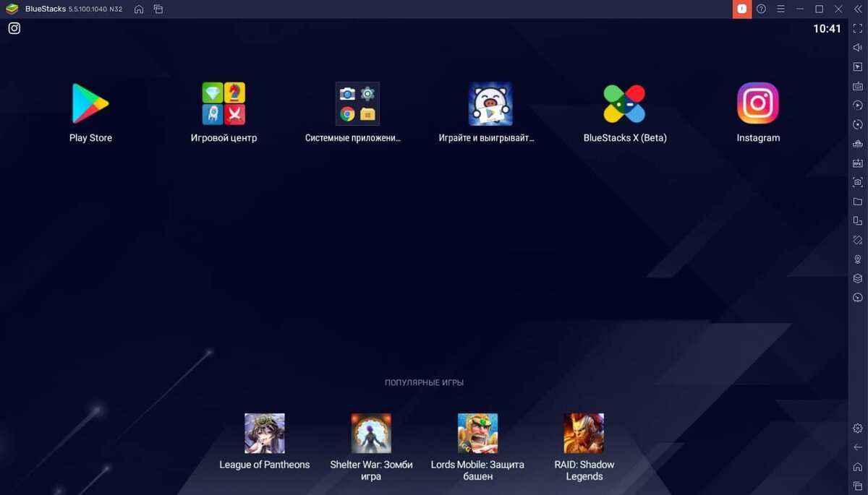Viewport: 868px width, 495px height.
Task: Collapse the sidebar with double-chevron icon
Action: point(858,9)
